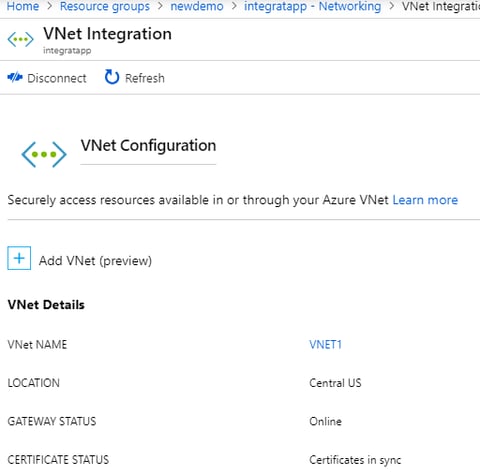This screenshot has width=480, height=475.
Task: Click the Learn more link
Action: (425, 200)
